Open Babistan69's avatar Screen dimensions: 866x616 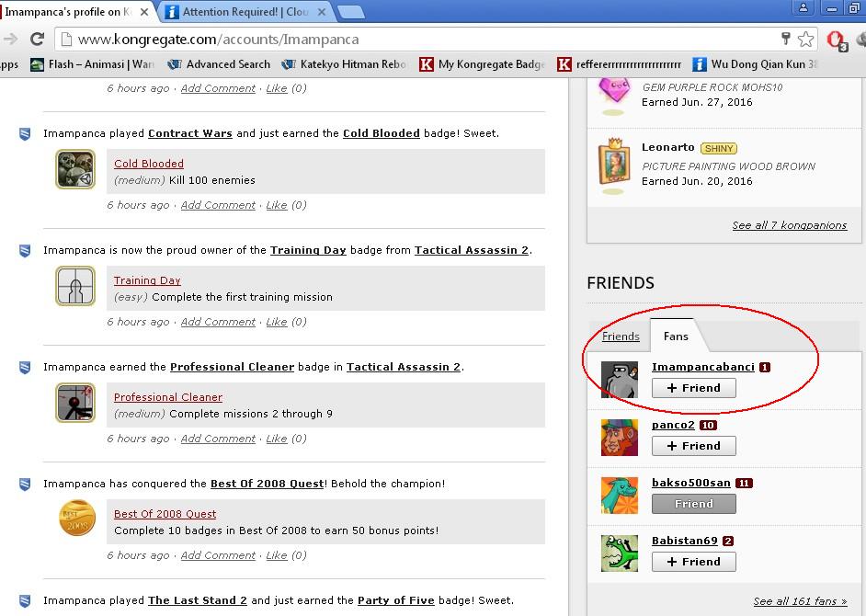coord(619,553)
